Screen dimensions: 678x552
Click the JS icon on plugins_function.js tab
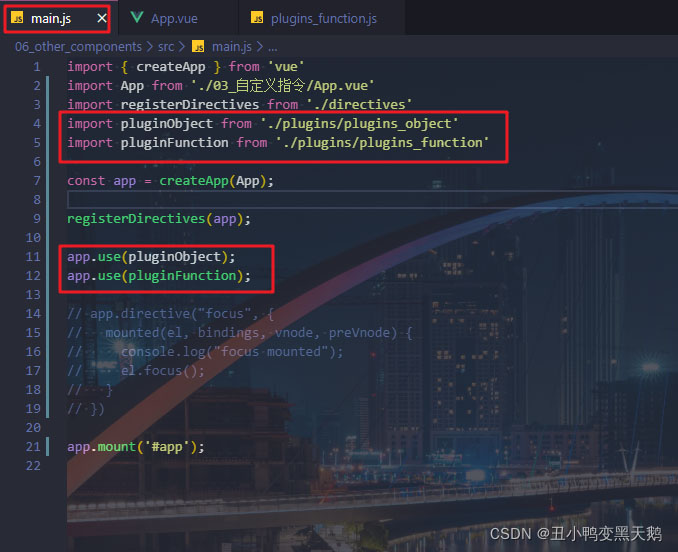click(257, 18)
